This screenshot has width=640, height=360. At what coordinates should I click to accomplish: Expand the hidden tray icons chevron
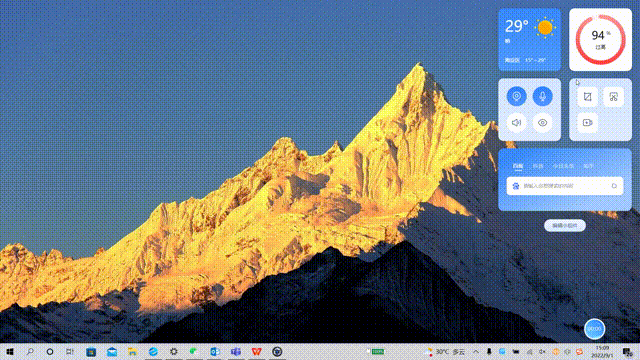click(x=476, y=351)
